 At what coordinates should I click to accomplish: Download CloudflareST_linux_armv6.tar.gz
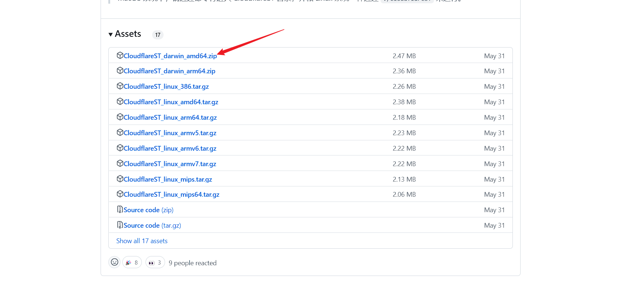[170, 148]
